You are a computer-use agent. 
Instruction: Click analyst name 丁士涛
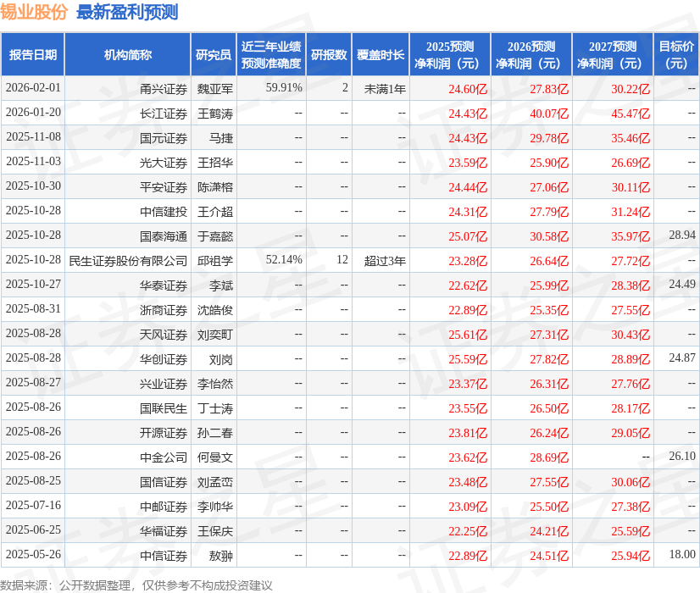click(x=215, y=408)
